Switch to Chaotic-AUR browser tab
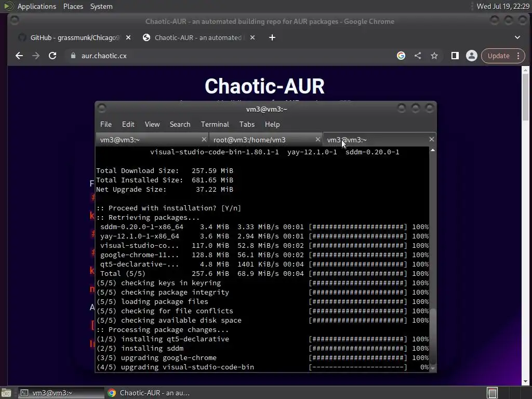 [198, 37]
